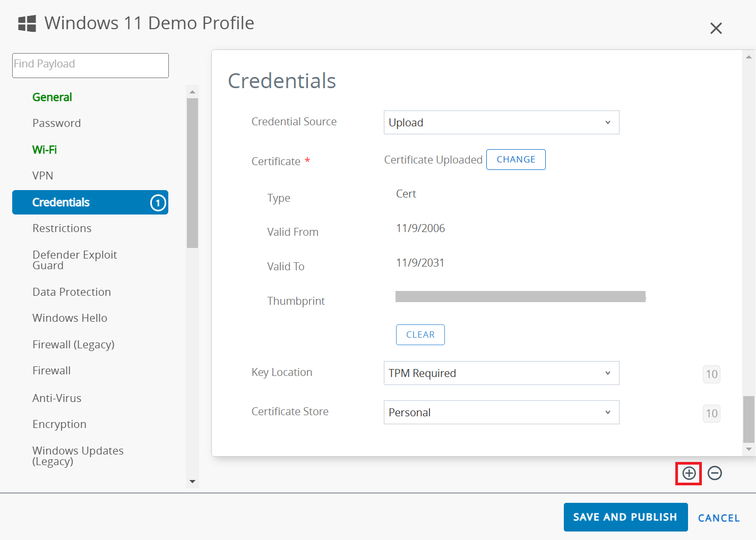The image size is (756, 540).
Task: Click the Credentials panel scroll-up arrow
Action: point(749,56)
